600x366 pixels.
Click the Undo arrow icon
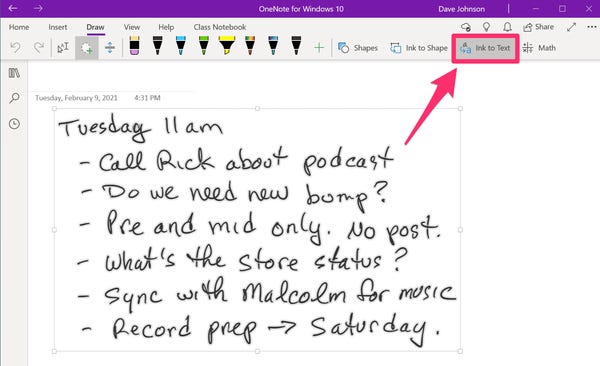pos(15,48)
